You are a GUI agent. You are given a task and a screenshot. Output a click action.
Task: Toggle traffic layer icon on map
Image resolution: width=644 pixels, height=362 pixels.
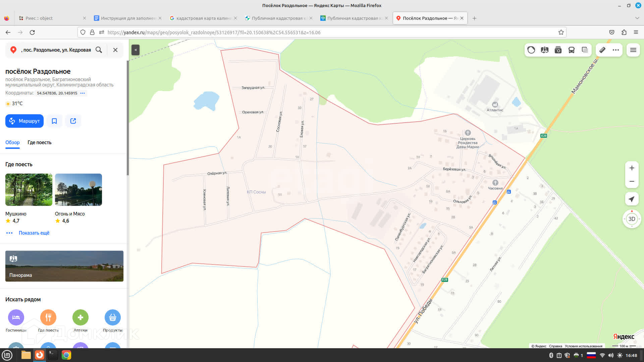(531, 50)
